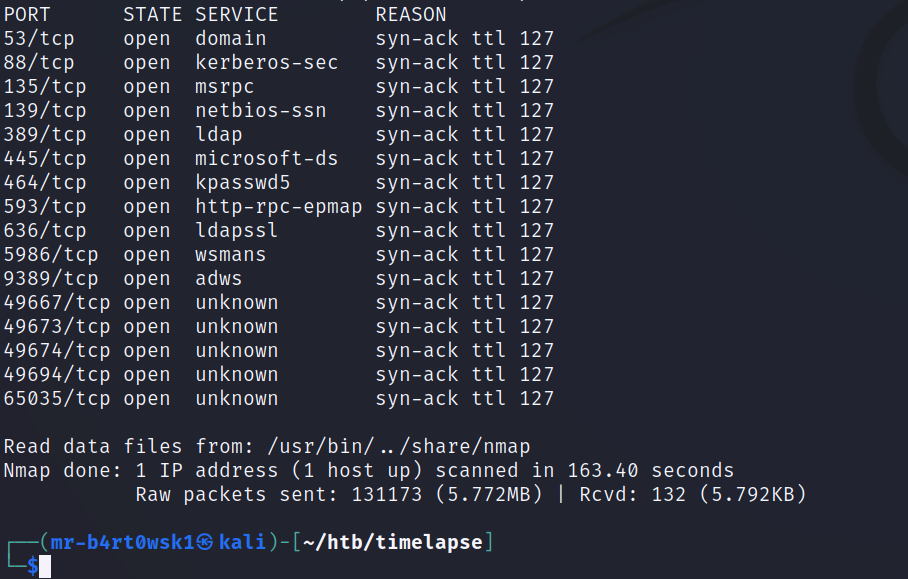The height and width of the screenshot is (579, 908).
Task: Click the 65035/tcp port entry
Action: (57, 399)
